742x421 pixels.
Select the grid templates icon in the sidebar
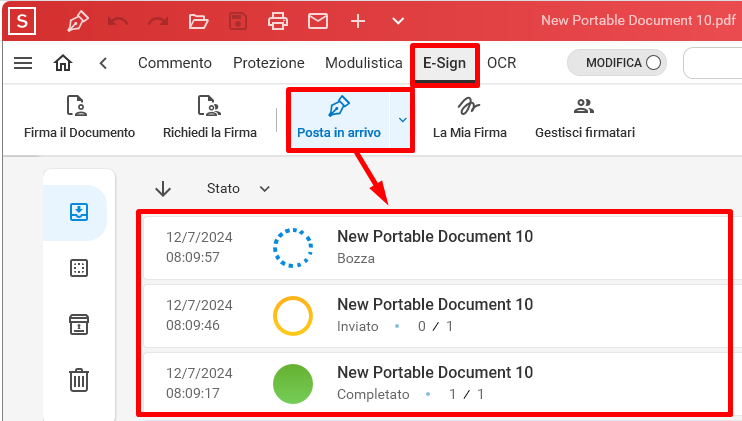coord(79,268)
